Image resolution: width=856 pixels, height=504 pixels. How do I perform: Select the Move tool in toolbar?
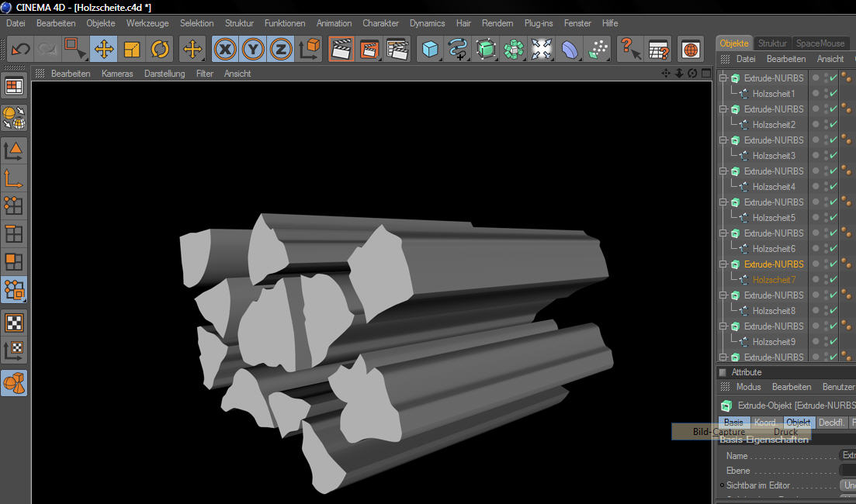(x=103, y=50)
